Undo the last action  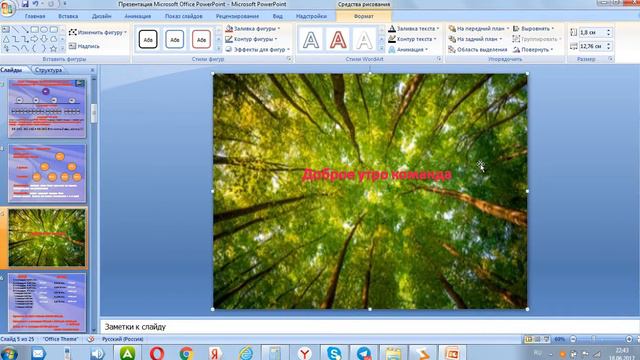coord(36,4)
